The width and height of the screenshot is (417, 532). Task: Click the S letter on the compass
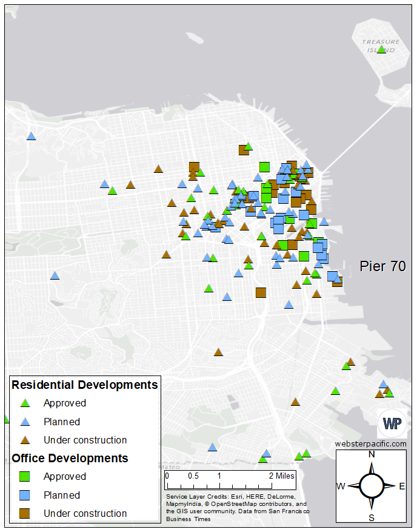tap(372, 518)
